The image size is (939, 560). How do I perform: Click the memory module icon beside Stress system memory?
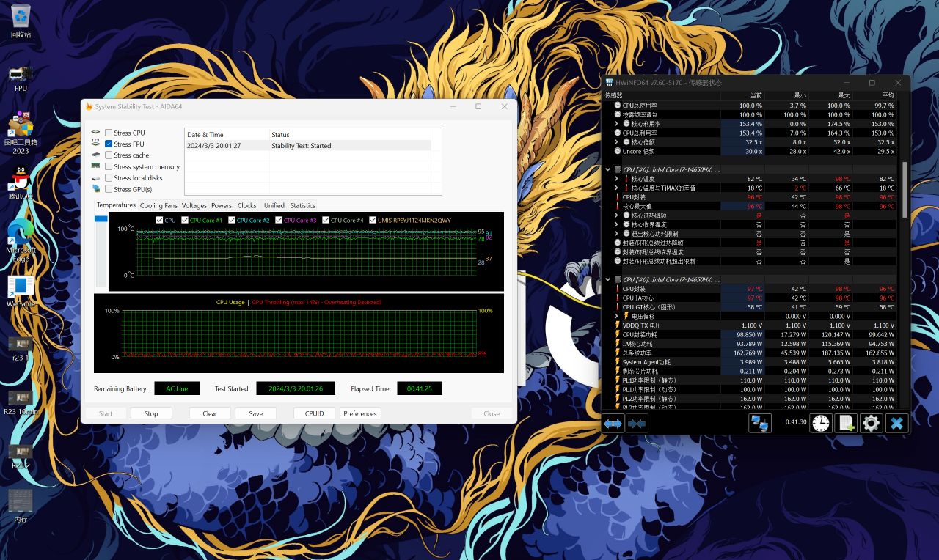95,166
